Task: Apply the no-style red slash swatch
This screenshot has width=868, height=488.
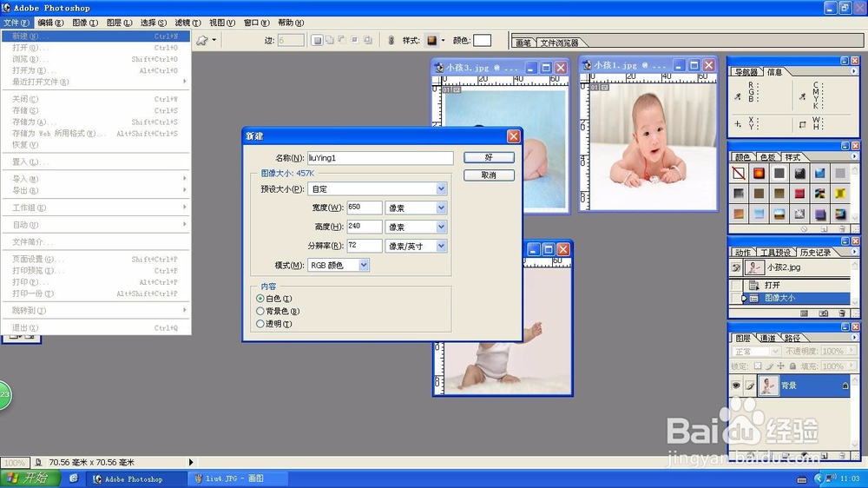Action: 739,174
